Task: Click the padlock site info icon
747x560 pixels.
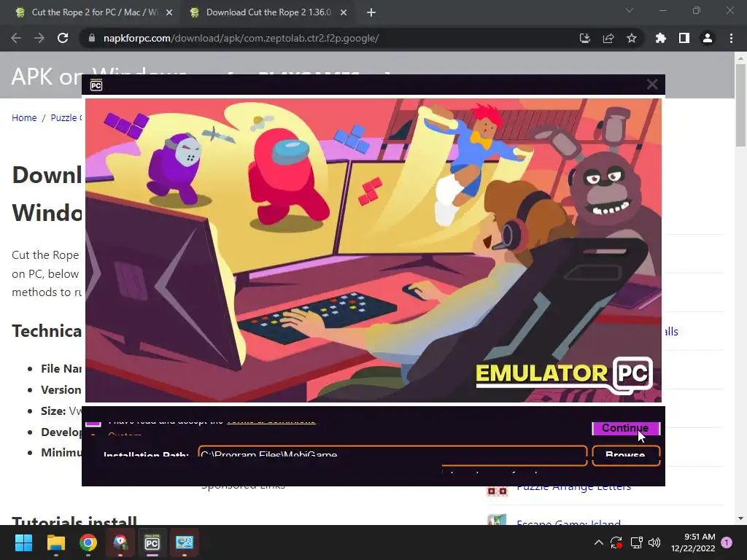Action: (92, 38)
